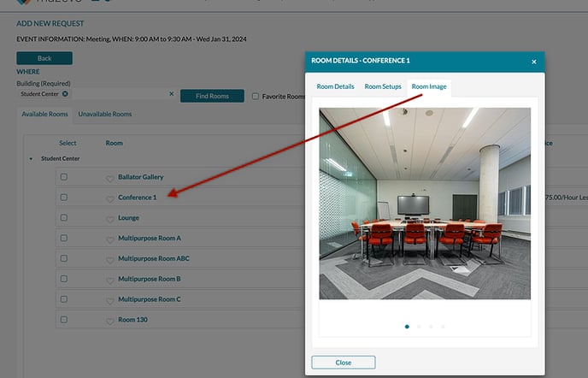Open the Lounge room link
The image size is (588, 378).
128,218
